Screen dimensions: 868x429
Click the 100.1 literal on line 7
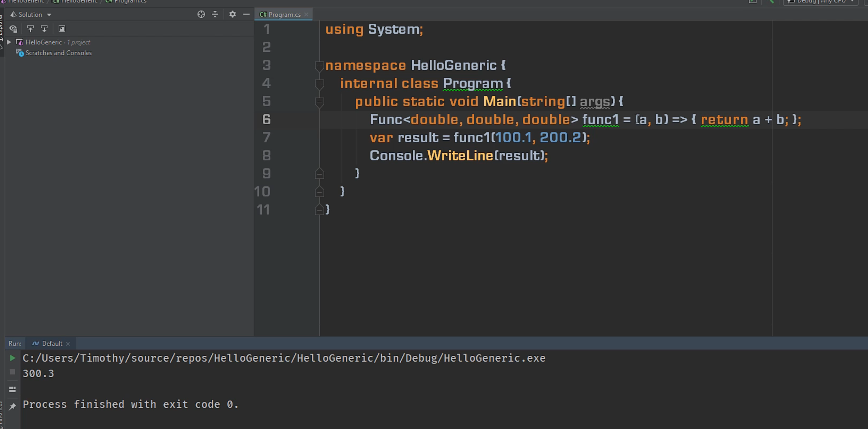(x=513, y=137)
